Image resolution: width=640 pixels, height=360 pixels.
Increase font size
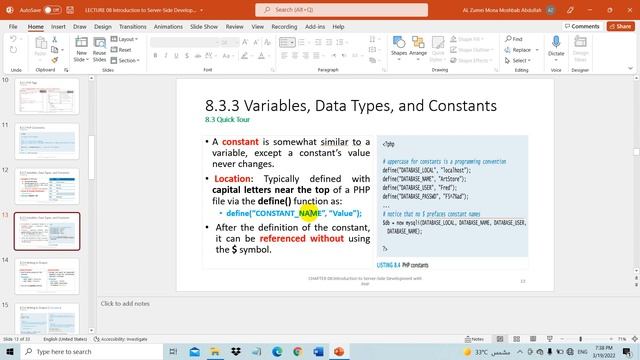click(x=245, y=42)
